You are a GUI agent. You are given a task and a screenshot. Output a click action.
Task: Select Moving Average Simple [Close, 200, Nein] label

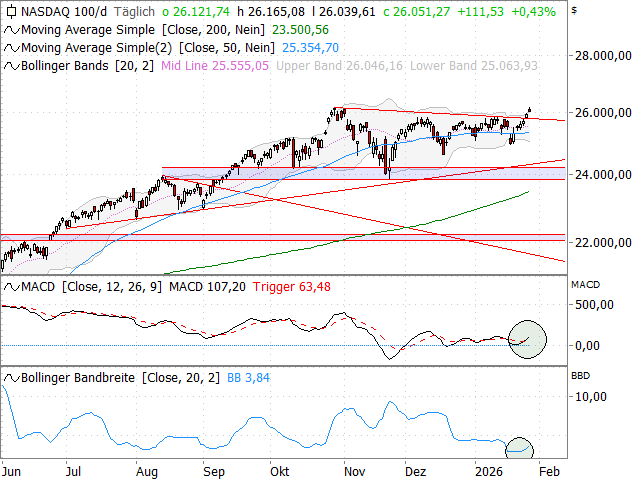[143, 30]
